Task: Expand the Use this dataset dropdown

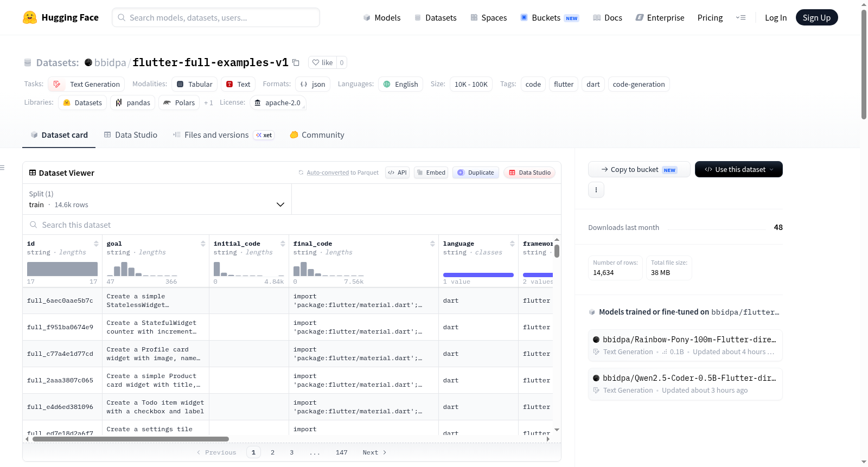Action: [739, 169]
